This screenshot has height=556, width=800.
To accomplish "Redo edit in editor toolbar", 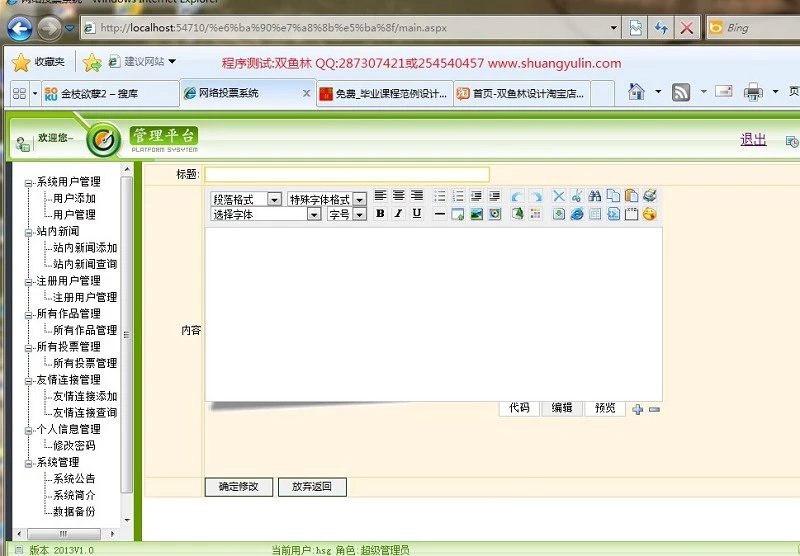I will [536, 196].
